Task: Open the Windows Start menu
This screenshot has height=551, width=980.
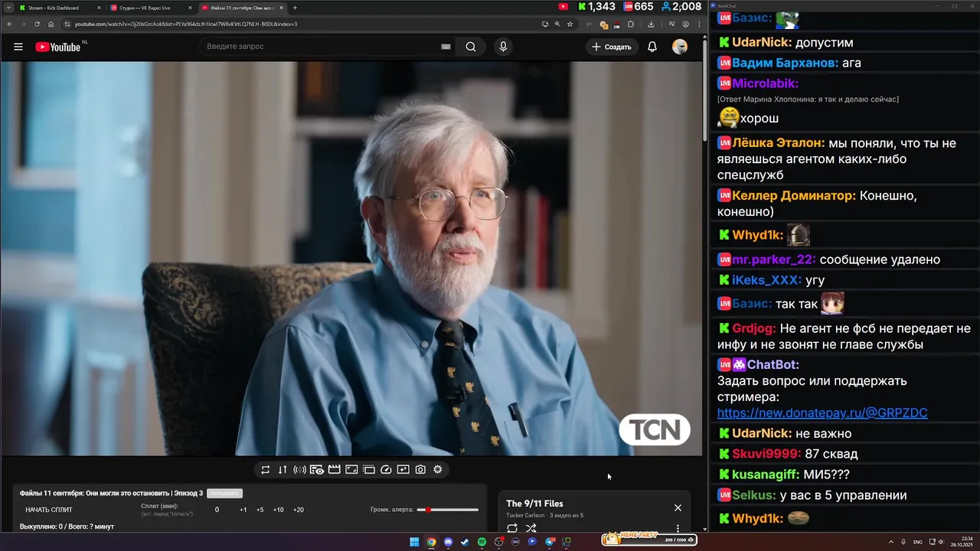Action: pos(414,542)
